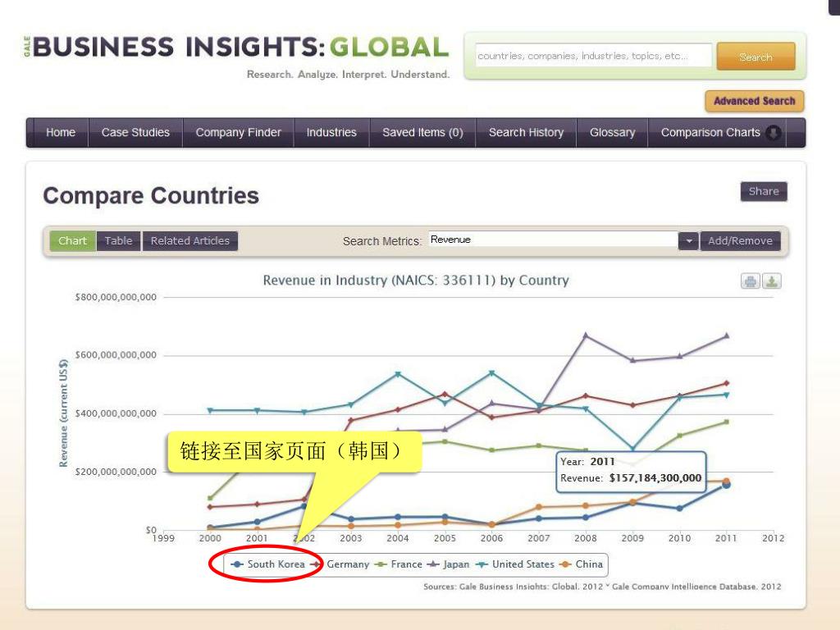840x630 pixels.
Task: Toggle Germany series in legend
Action: [x=340, y=564]
